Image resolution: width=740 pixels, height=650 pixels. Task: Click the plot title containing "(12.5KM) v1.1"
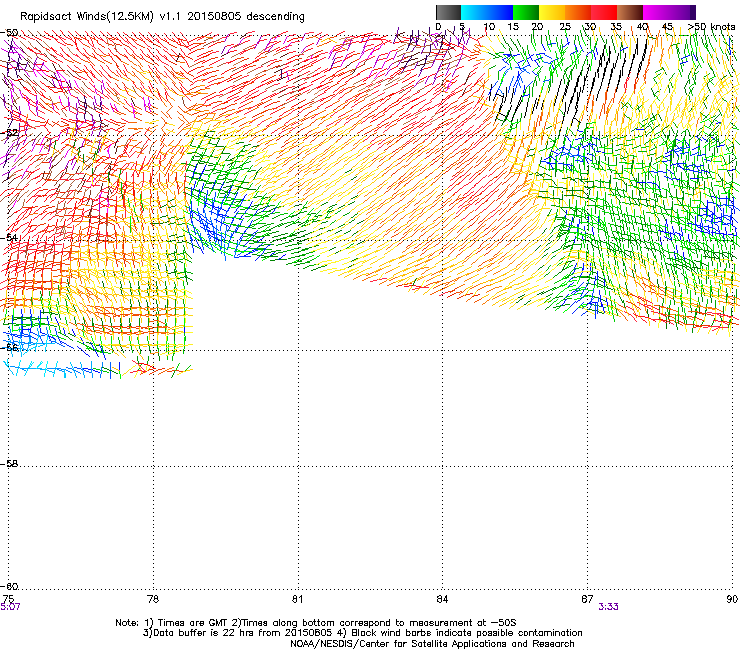tap(162, 17)
